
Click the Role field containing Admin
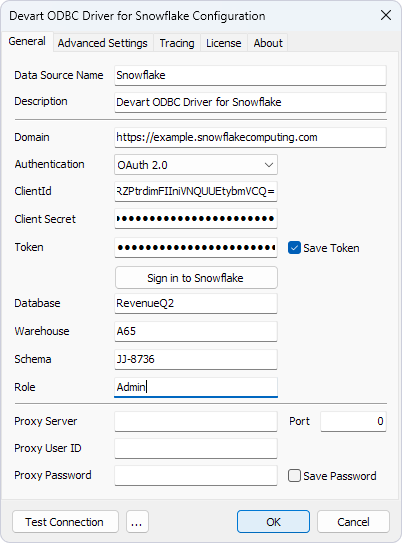196,387
